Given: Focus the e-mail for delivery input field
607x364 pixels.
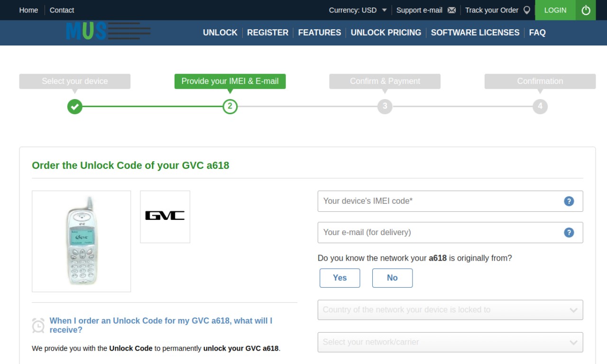Looking at the screenshot, I should pos(450,232).
